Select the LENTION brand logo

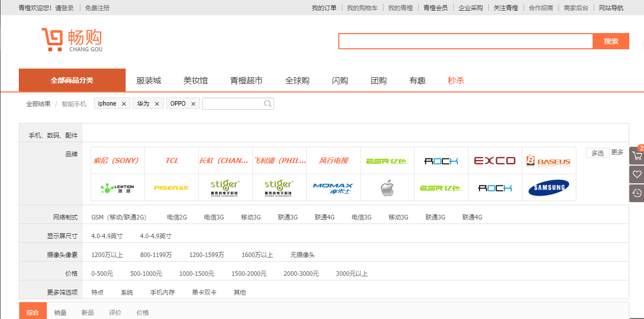(118, 188)
